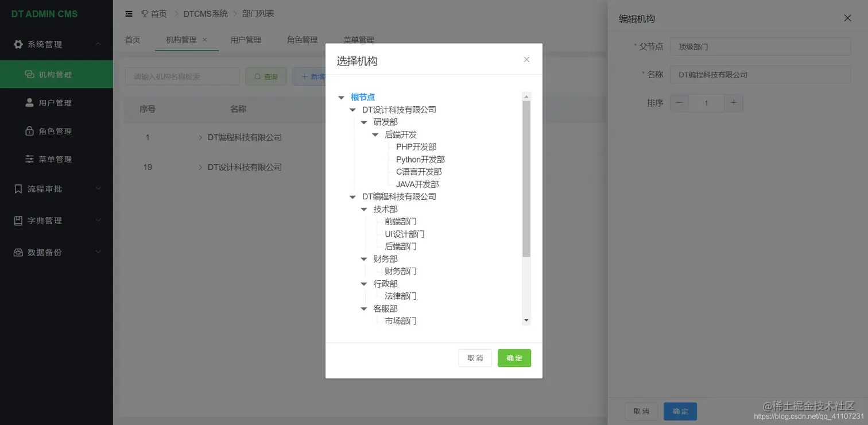
Task: Cancel the 选择机构 dialog with 取消
Action: point(475,357)
